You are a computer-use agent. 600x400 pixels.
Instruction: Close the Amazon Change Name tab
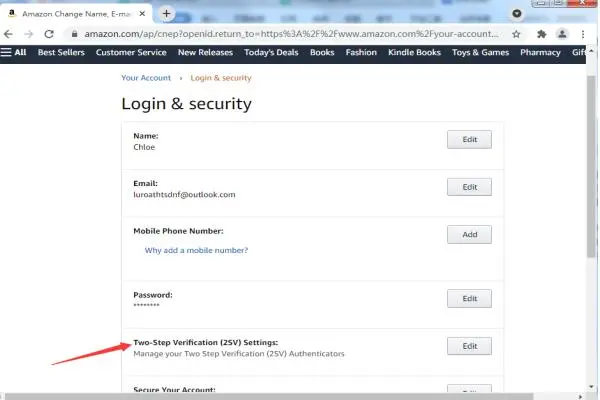[142, 14]
